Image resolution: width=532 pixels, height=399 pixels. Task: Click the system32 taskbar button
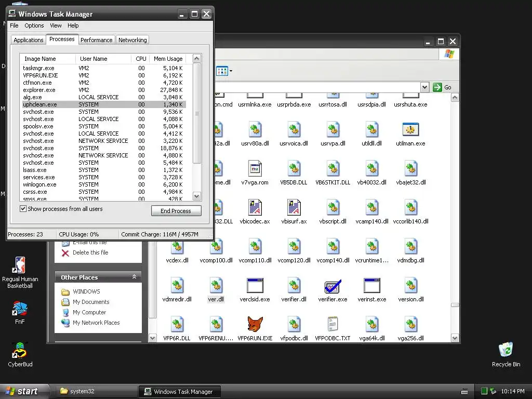pos(96,391)
